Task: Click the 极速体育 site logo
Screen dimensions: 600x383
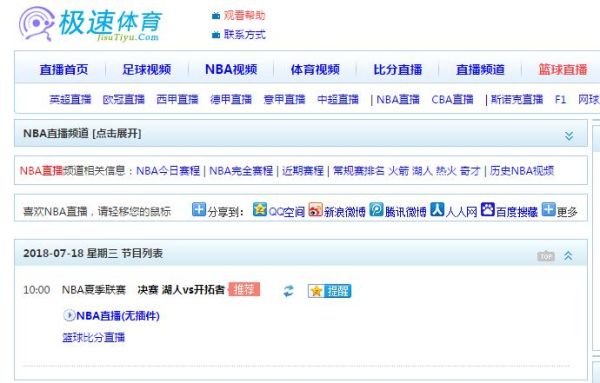Action: pyautogui.click(x=91, y=24)
